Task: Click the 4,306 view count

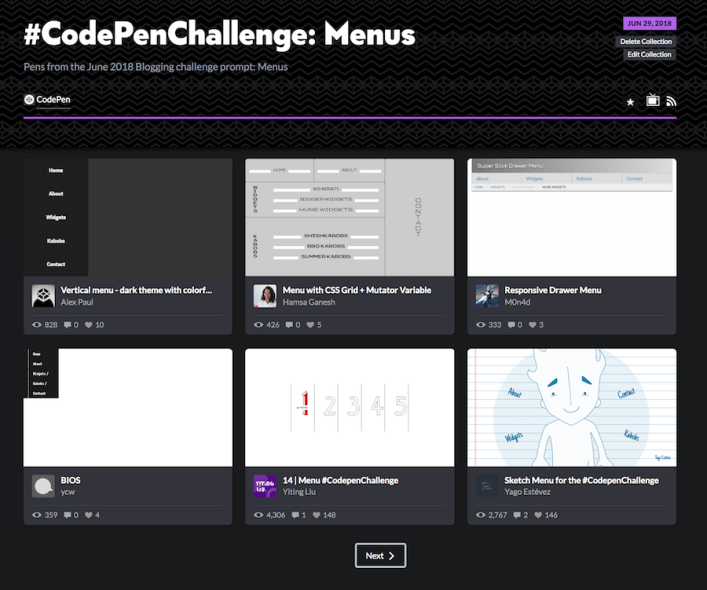Action: [275, 515]
